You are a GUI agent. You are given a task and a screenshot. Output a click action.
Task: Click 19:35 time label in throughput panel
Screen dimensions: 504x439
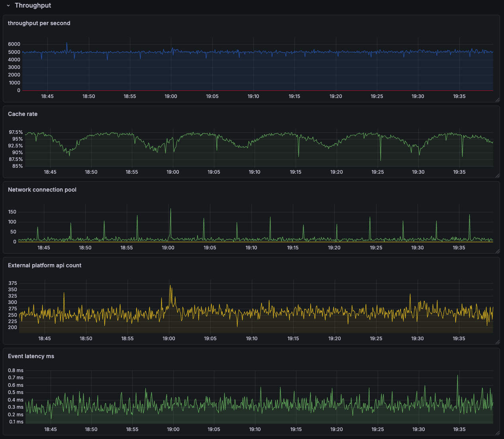[x=459, y=96]
